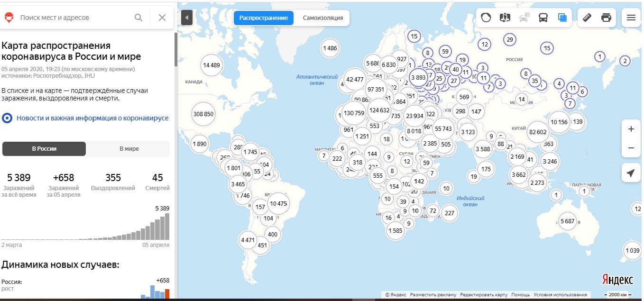Zoom out with the minus button
Screen dimensions: 644x301
click(631, 148)
